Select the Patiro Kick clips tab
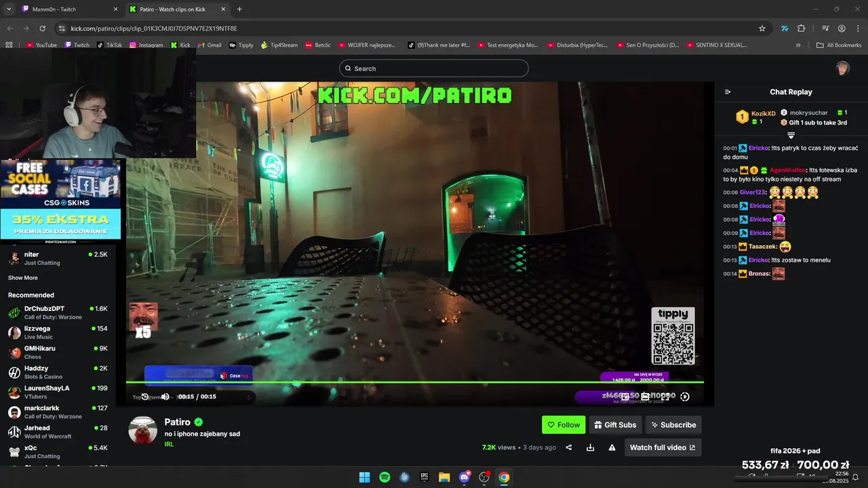 point(178,9)
